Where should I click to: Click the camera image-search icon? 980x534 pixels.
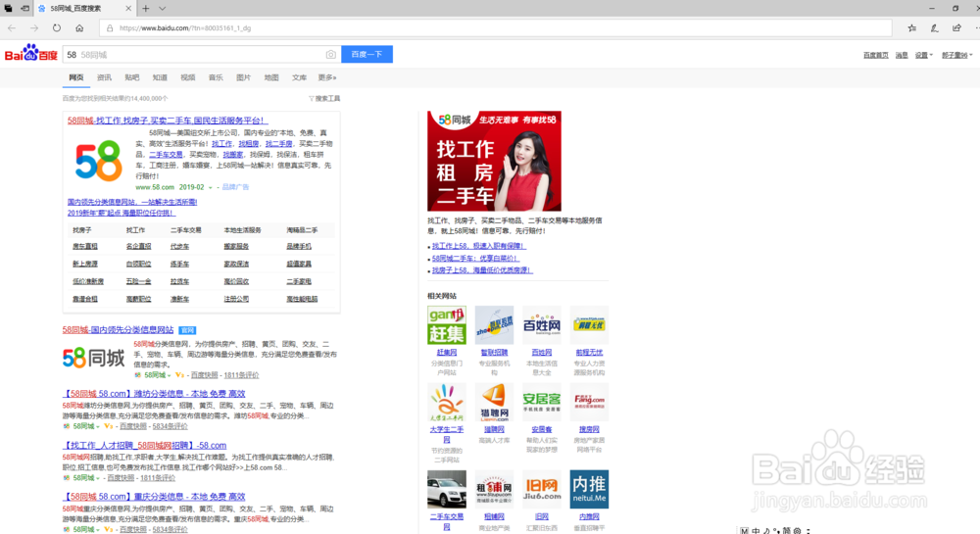pyautogui.click(x=330, y=55)
